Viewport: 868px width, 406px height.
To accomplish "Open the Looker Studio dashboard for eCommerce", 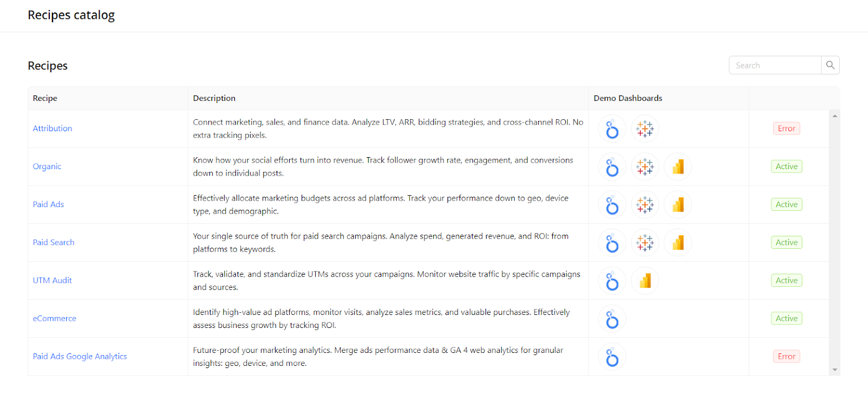I will [x=612, y=319].
